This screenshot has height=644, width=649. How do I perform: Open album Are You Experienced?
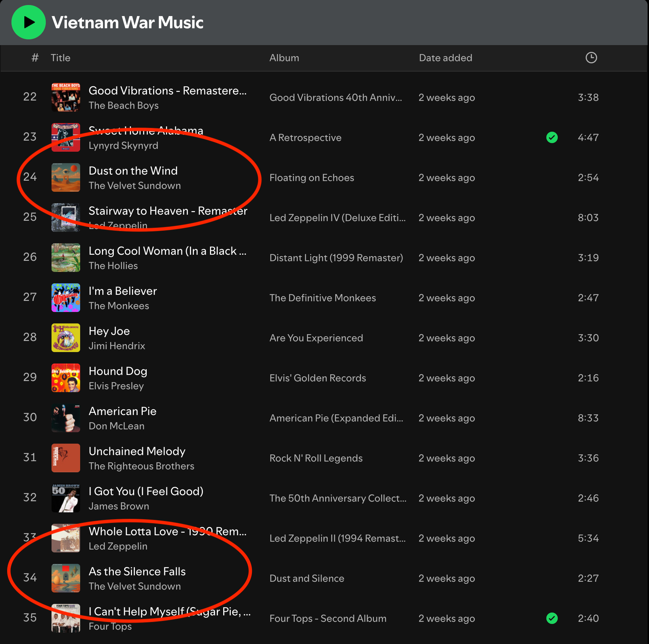[316, 338]
